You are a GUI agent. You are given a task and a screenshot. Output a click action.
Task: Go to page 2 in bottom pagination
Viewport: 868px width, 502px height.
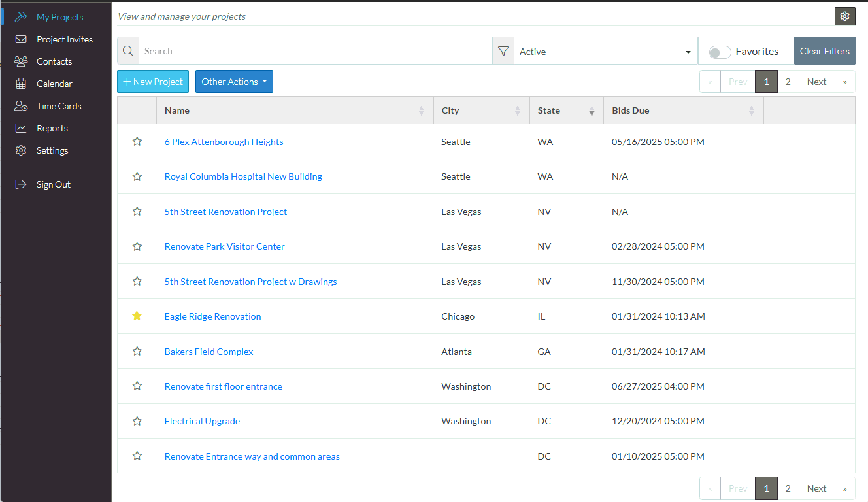788,488
